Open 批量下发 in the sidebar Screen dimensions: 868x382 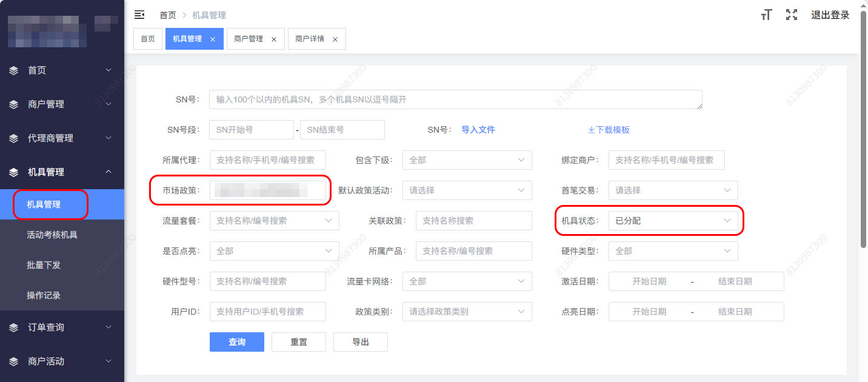pyautogui.click(x=44, y=265)
